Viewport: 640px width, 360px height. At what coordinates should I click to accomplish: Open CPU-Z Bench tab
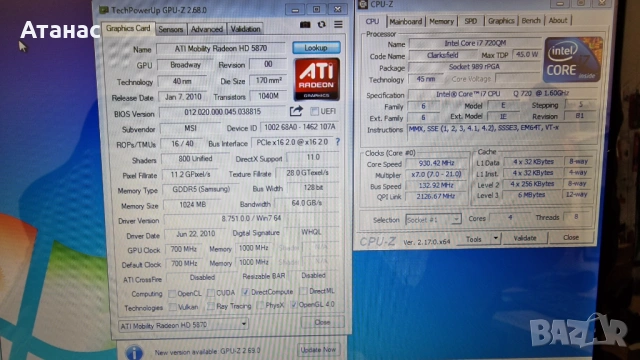click(531, 20)
